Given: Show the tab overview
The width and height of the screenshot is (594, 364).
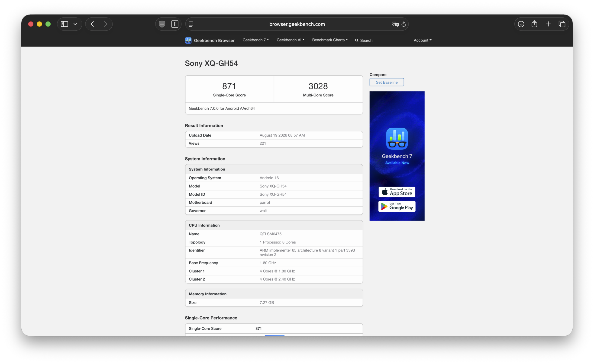Looking at the screenshot, I should [562, 24].
